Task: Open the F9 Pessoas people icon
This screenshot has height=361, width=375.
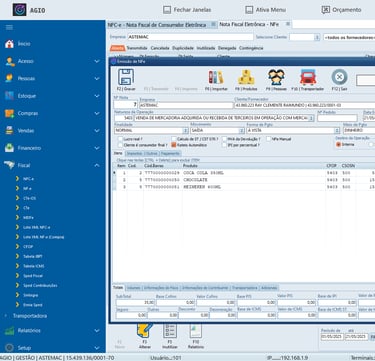Action: [x=276, y=77]
